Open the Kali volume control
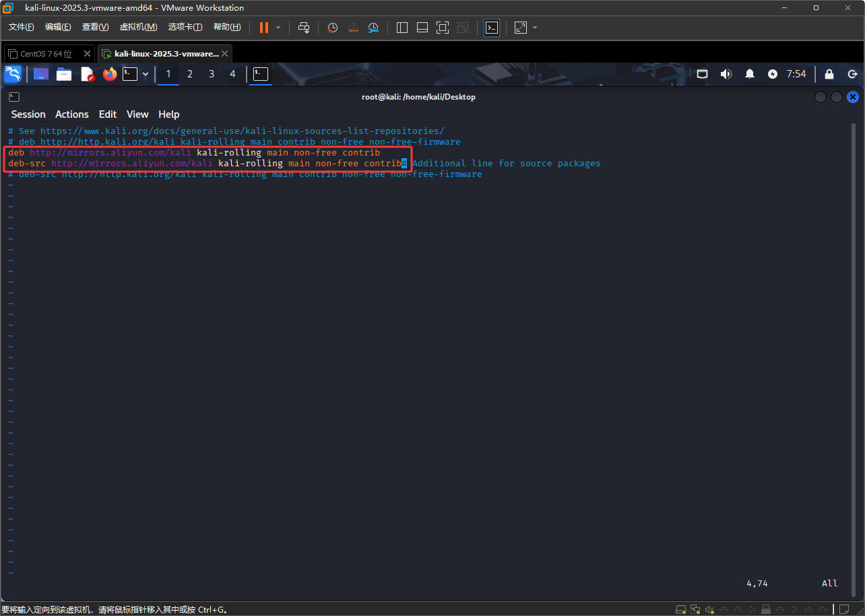This screenshot has height=616, width=865. click(x=726, y=74)
